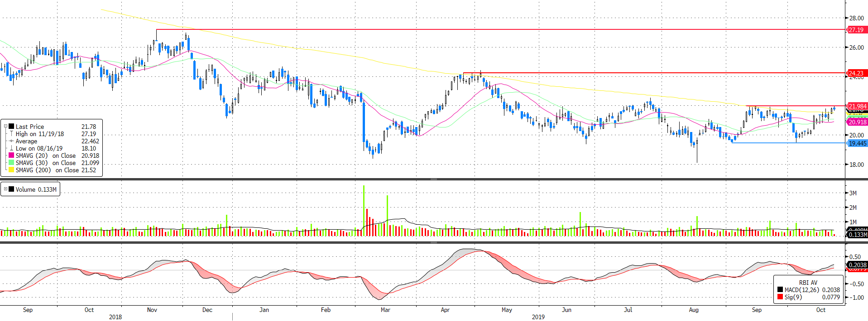Image resolution: width=868 pixels, height=321 pixels.
Task: Collapse the Last Price legend tree
Action: (x=5, y=127)
